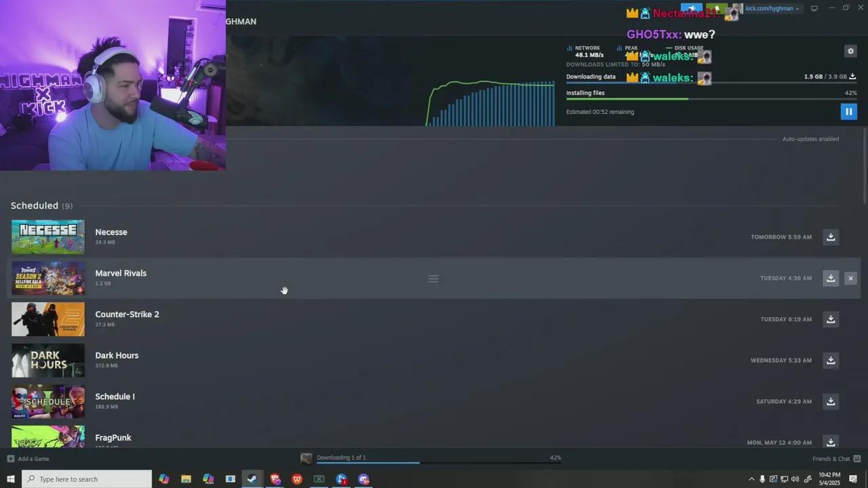Open Windows notification center
Viewport: 868px width, 488px height.
click(x=853, y=479)
